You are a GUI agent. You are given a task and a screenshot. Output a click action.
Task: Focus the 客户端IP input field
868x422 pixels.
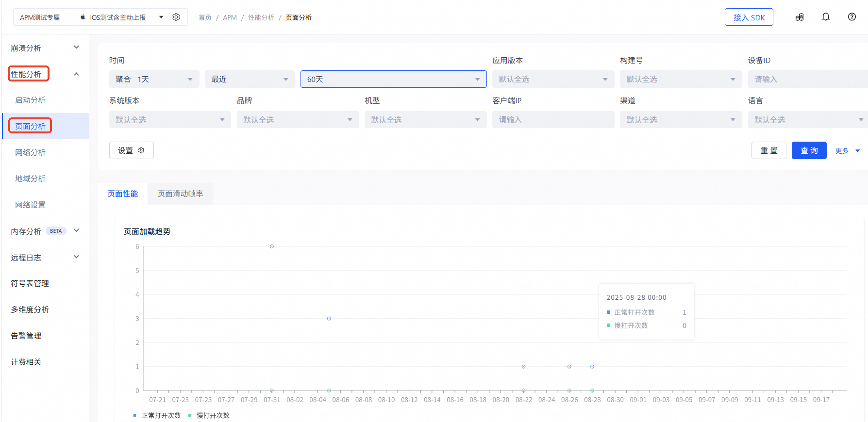click(553, 119)
